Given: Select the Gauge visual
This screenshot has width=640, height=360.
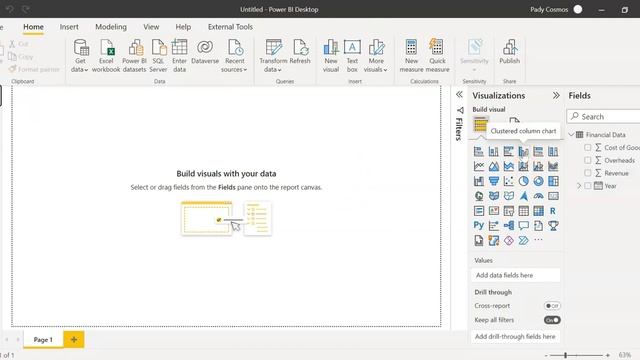Looking at the screenshot, I should tap(538, 196).
